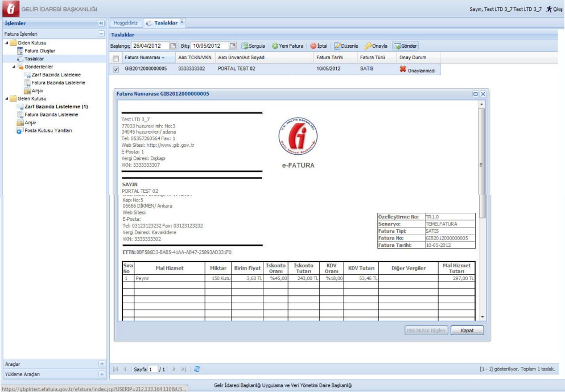Open the Bitiş date calendar picker
Viewport: 565px width, 392px height.
(232, 46)
